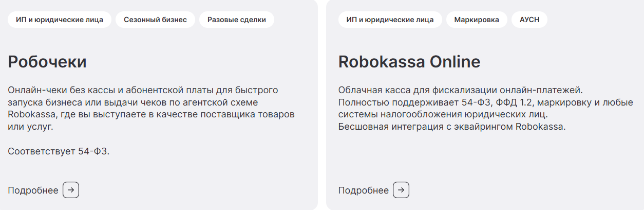Click the Бесшовная интеграция с эквайрингом line

click(452, 127)
